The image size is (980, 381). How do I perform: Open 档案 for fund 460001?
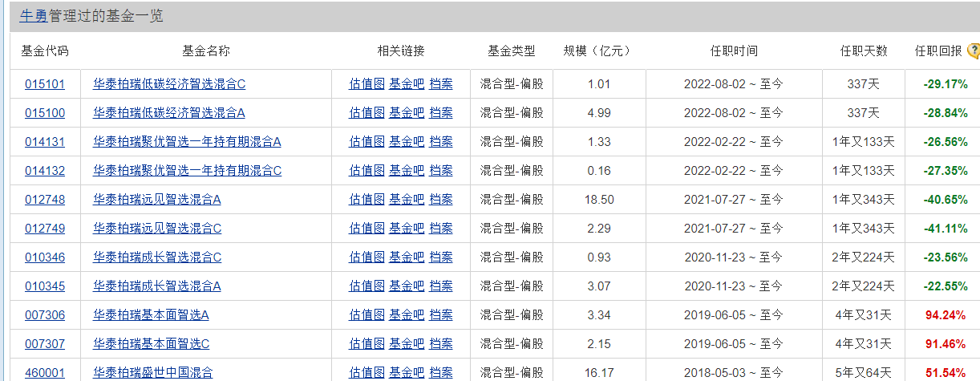click(x=440, y=372)
